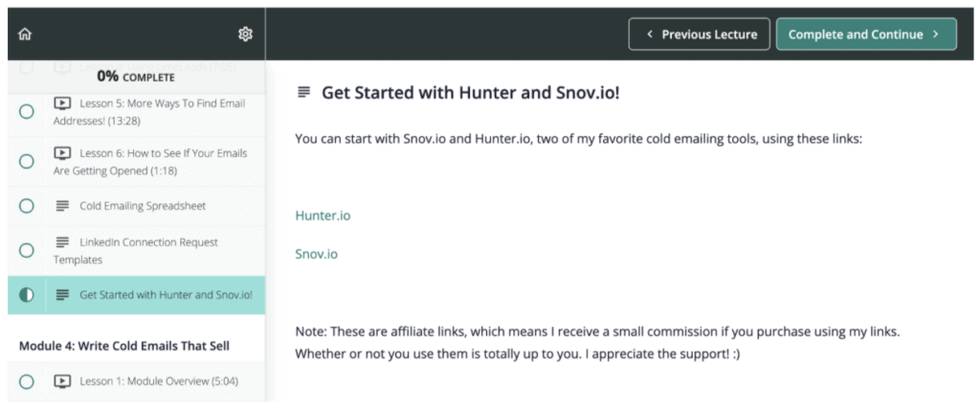Click the 0% Complete progress indicator

click(x=136, y=77)
